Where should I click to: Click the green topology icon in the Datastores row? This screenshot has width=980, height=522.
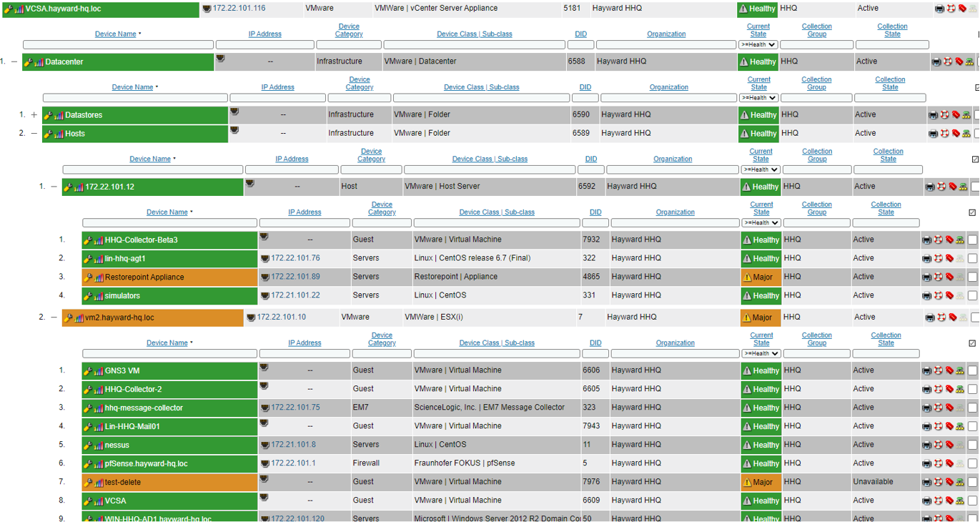(x=966, y=115)
